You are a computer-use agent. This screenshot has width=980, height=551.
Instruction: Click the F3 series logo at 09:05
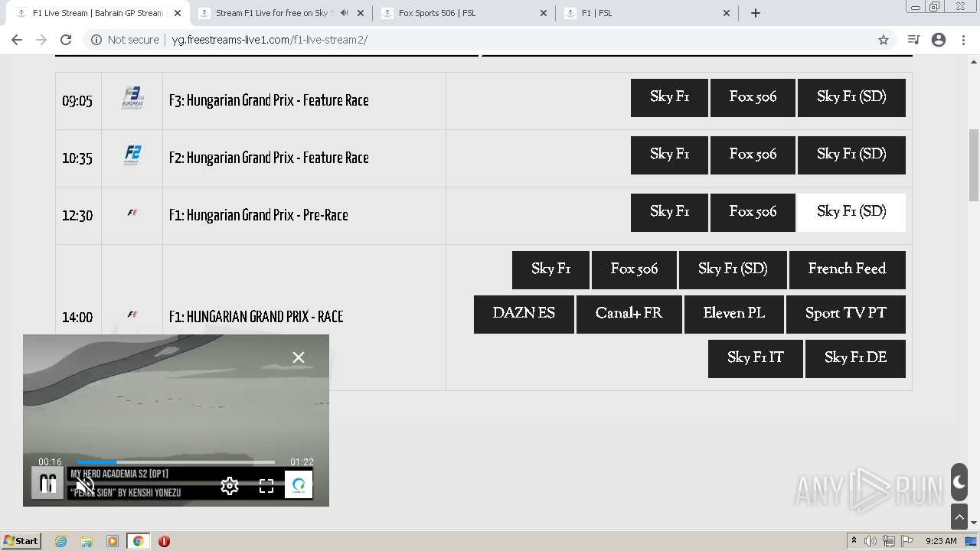[x=132, y=98]
